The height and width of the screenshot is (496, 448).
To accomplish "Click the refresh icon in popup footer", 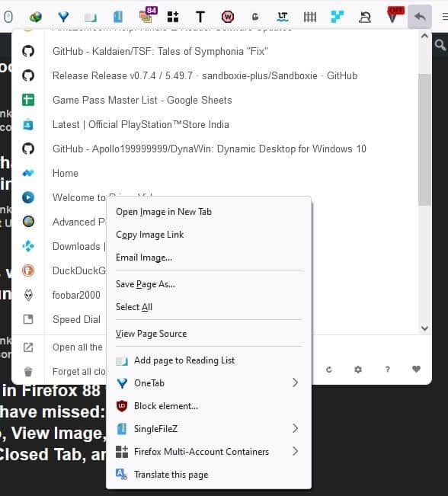I will tap(328, 370).
